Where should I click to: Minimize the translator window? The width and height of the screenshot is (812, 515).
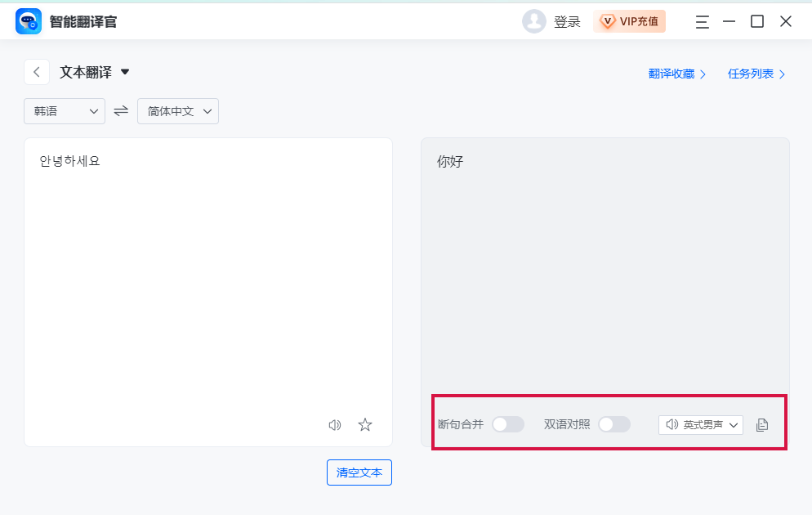coord(729,21)
